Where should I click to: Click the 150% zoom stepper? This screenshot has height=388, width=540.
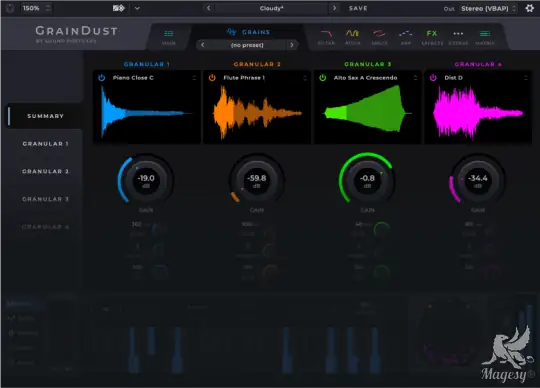pyautogui.click(x=48, y=8)
